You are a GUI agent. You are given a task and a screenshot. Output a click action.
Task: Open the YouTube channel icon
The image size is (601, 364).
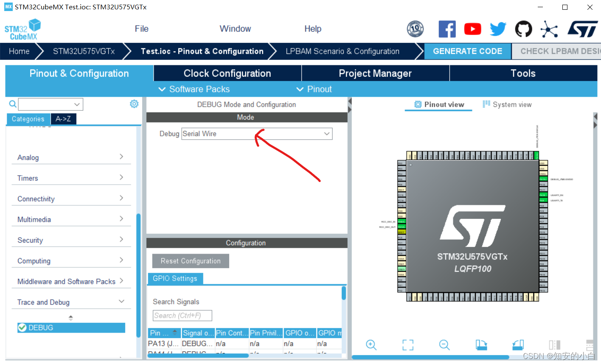coord(472,29)
